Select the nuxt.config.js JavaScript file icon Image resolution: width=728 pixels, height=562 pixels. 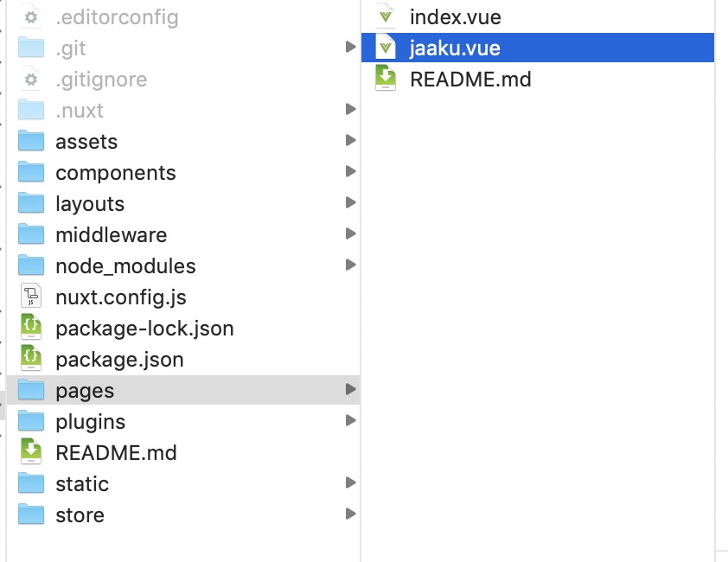tap(30, 297)
